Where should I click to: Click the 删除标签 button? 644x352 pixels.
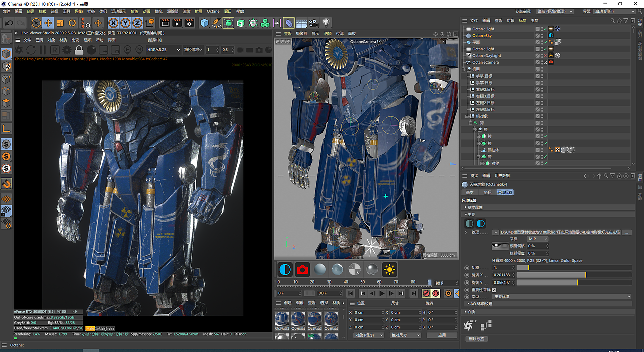[475, 339]
